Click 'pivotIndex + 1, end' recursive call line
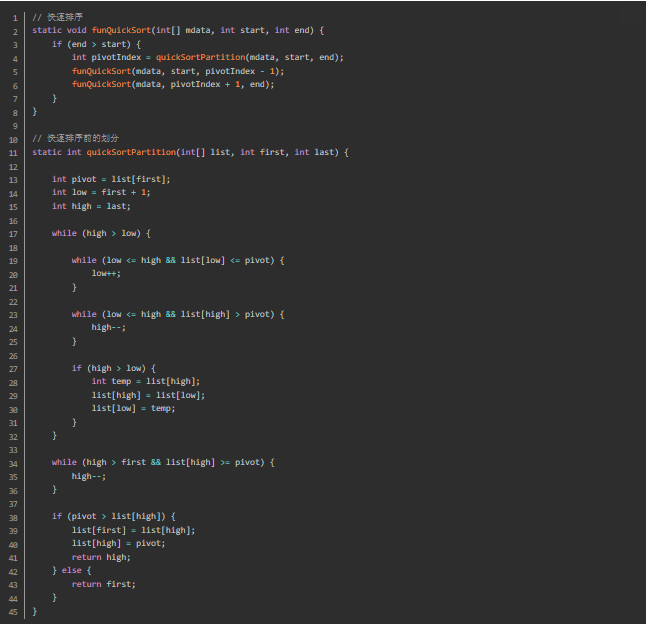Image resolution: width=646 pixels, height=624 pixels. [x=173, y=84]
